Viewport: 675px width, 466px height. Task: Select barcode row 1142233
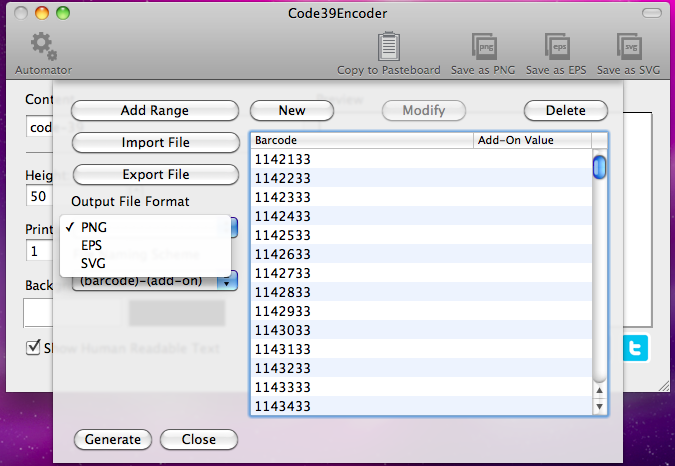coord(421,178)
